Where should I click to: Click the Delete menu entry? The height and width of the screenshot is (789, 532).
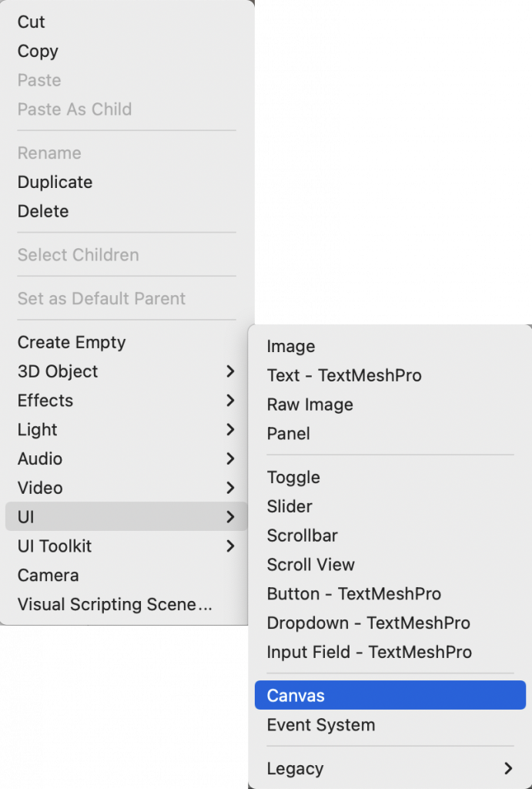click(x=43, y=211)
